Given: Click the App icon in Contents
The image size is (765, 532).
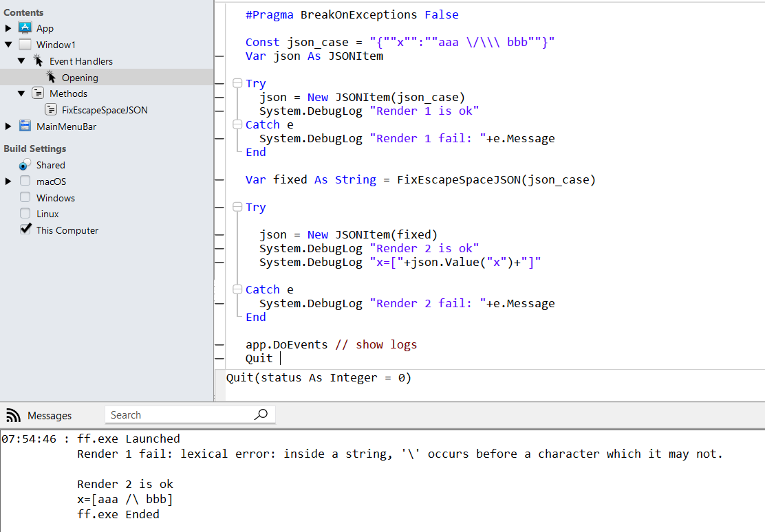Looking at the screenshot, I should pos(25,27).
